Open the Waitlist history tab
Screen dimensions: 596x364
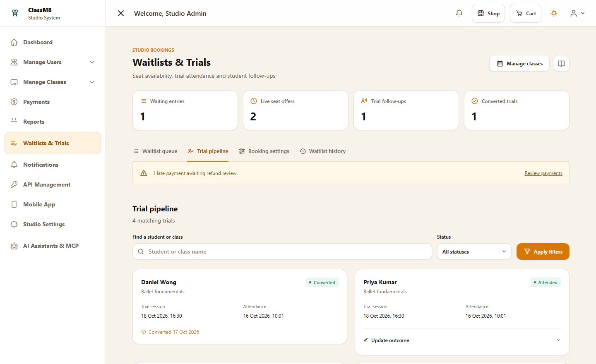323,151
